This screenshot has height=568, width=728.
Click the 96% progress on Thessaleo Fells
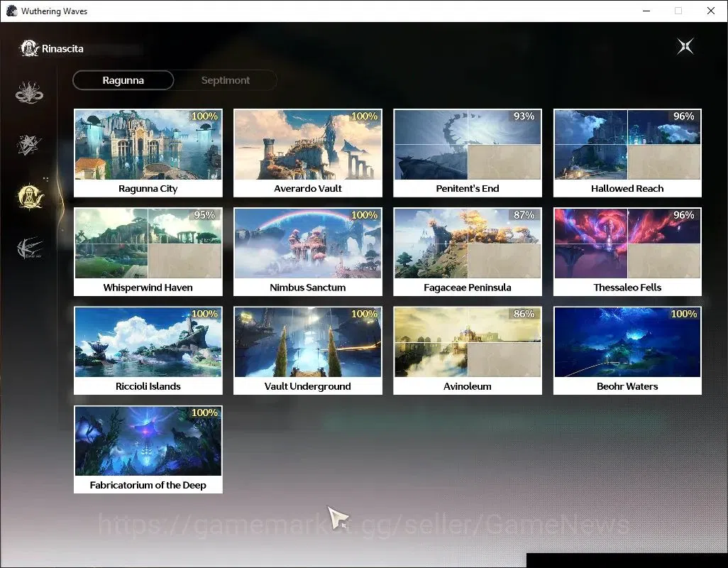[683, 215]
